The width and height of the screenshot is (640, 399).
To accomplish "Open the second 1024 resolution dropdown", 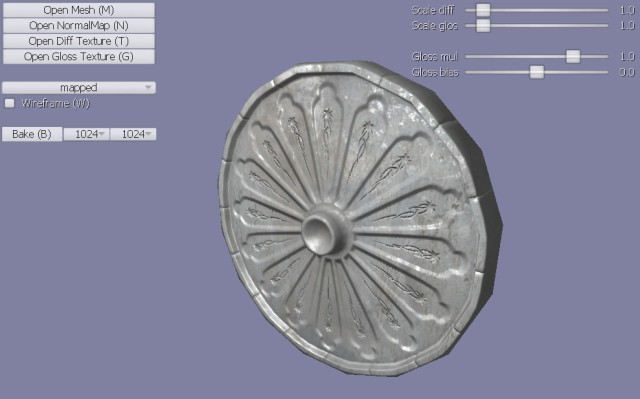I will click(133, 134).
